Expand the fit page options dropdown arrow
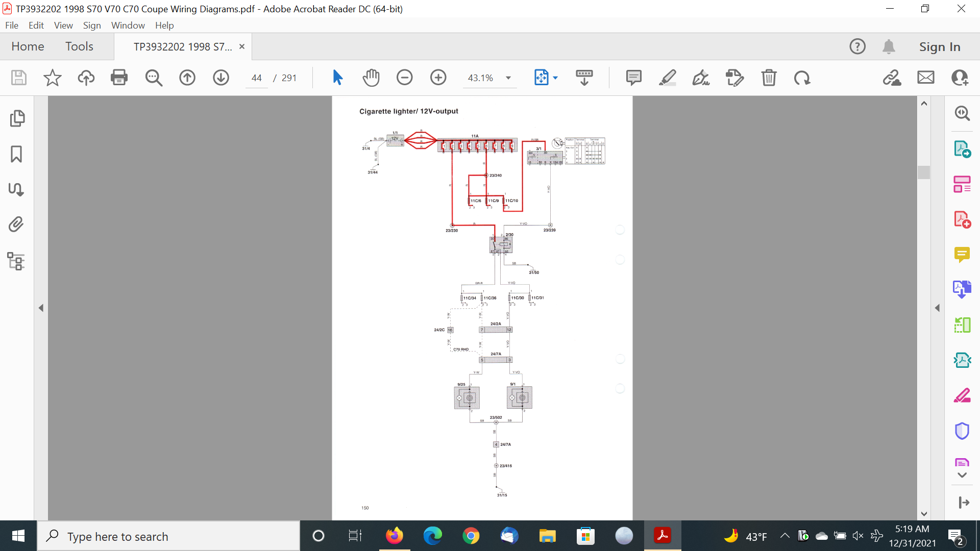The image size is (980, 551). [555, 78]
